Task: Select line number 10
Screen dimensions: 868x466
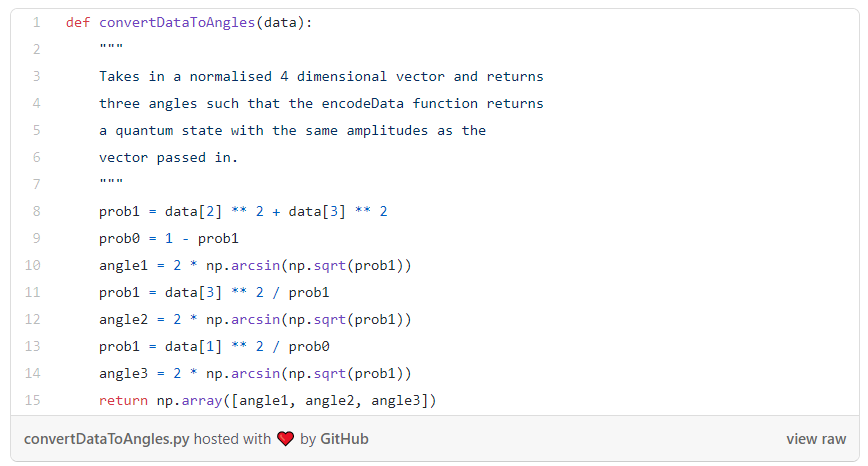Action: (x=33, y=266)
